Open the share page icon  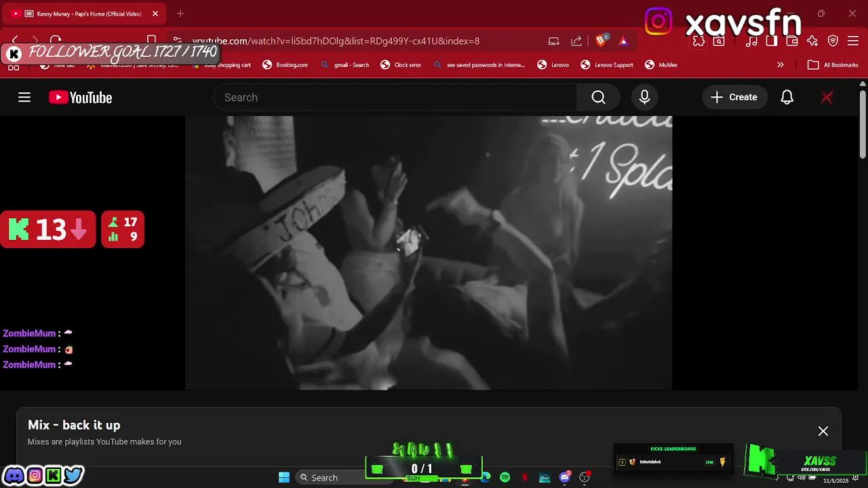point(576,41)
